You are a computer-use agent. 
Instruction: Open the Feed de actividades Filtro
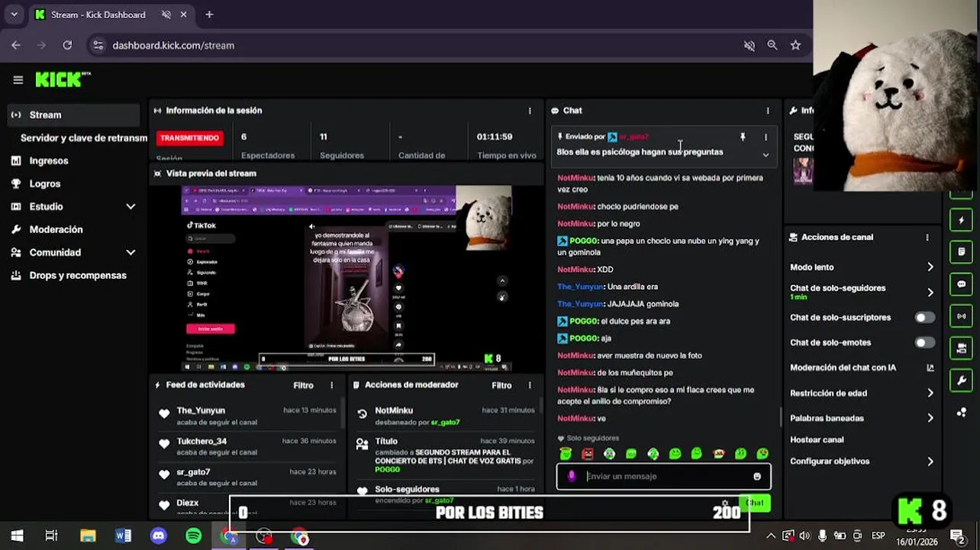303,385
